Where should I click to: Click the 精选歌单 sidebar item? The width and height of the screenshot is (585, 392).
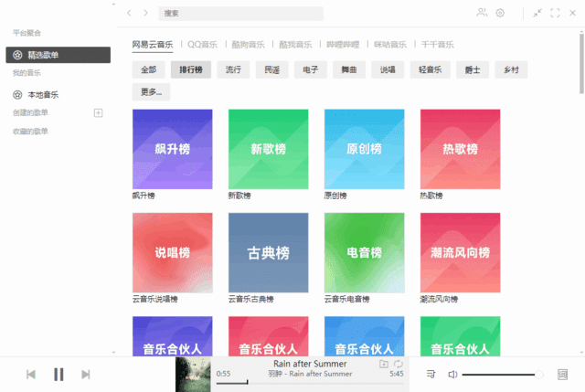58,55
